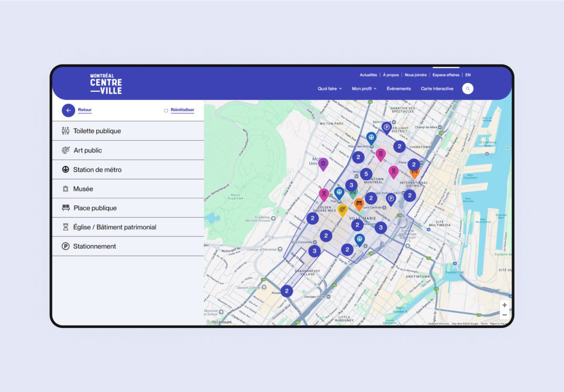Click the metro pin near Place-des-Arts
Viewport: 564px width, 392px height.
[x=371, y=138]
